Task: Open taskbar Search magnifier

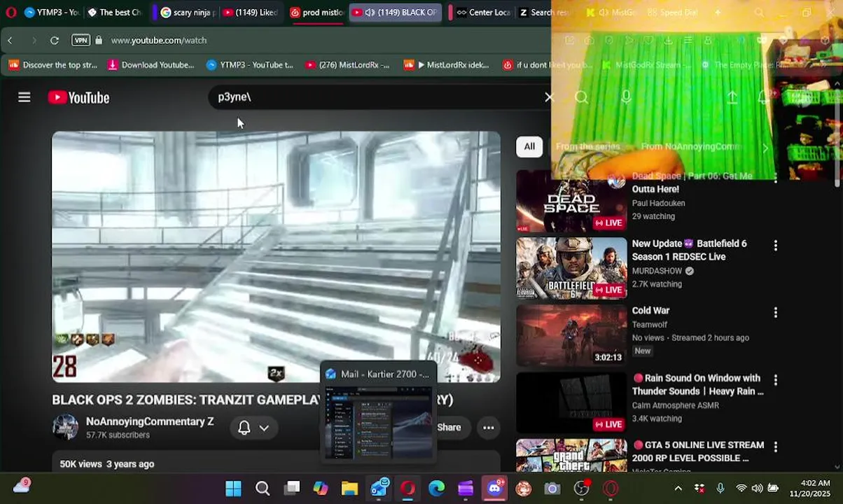Action: [263, 488]
